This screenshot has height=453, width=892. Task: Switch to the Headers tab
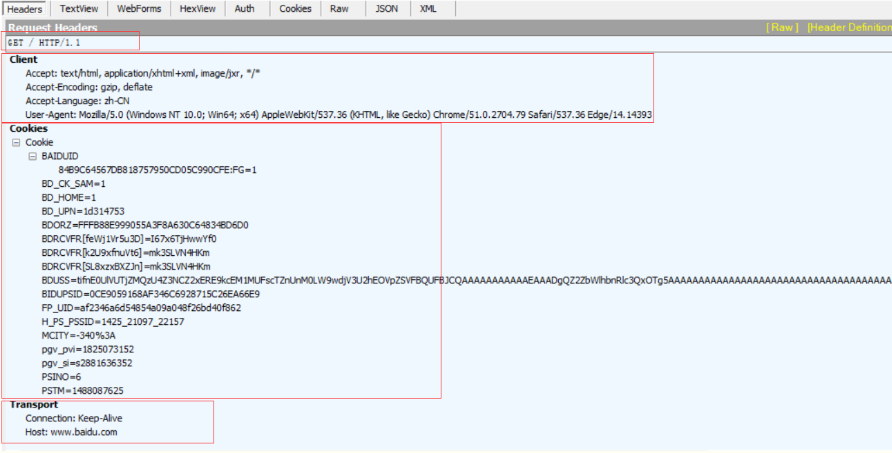point(24,9)
